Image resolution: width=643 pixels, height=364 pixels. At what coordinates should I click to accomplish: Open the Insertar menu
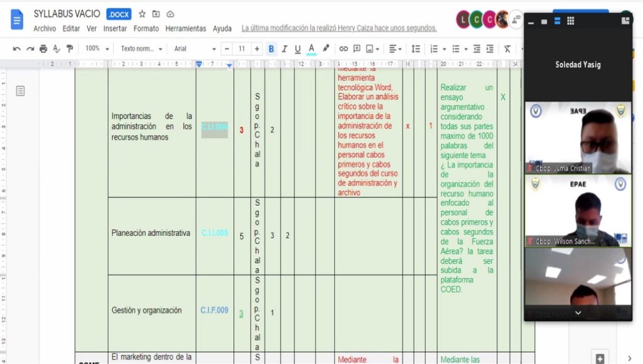116,28
